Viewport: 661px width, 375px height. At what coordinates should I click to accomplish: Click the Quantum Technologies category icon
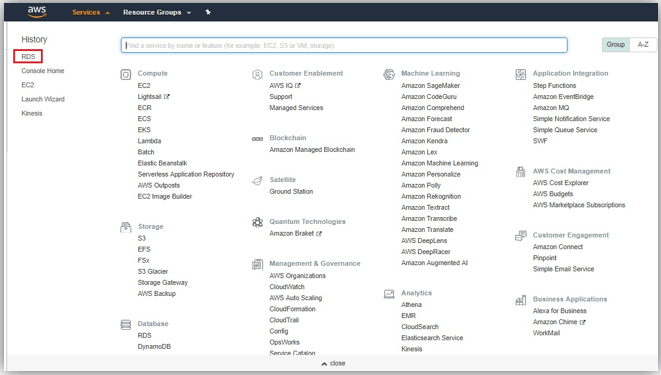click(x=257, y=222)
